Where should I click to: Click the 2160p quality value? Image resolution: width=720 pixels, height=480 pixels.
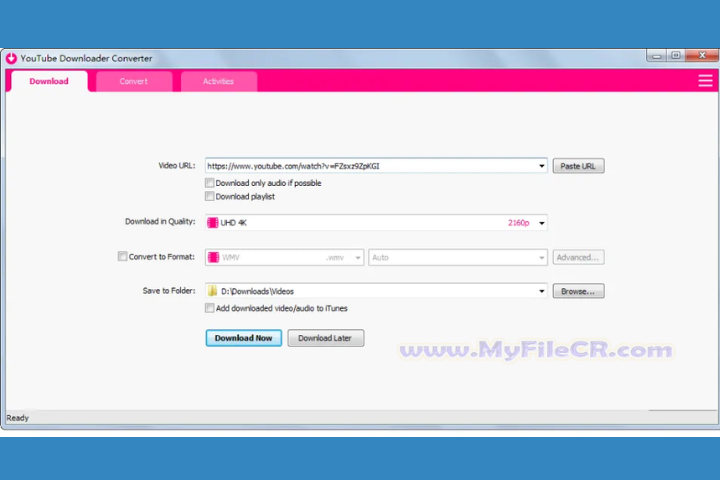pyautogui.click(x=518, y=223)
